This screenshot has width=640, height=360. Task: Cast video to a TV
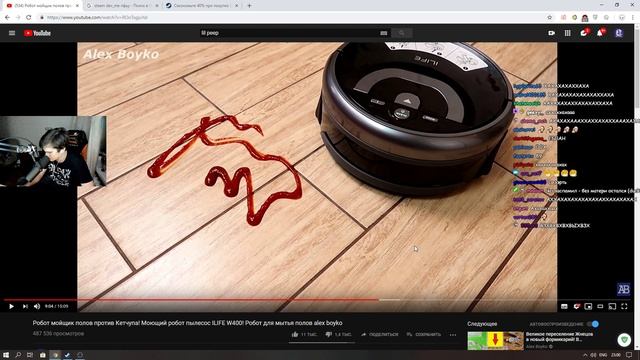612,306
